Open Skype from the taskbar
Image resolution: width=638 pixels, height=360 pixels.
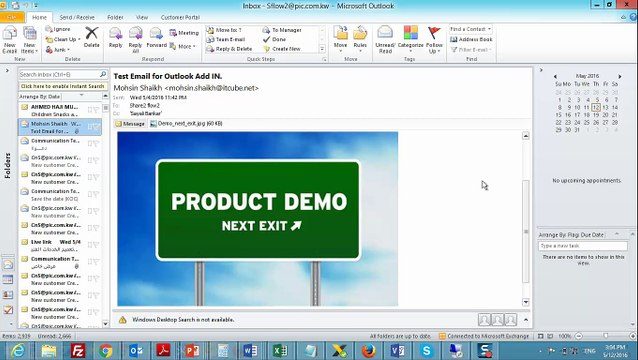tap(426, 351)
